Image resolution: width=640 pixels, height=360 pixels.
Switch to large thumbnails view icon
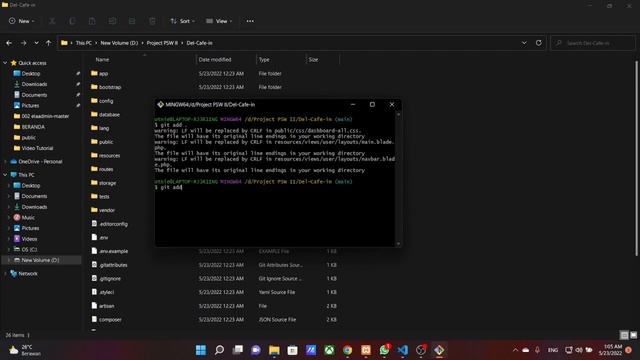point(633,335)
